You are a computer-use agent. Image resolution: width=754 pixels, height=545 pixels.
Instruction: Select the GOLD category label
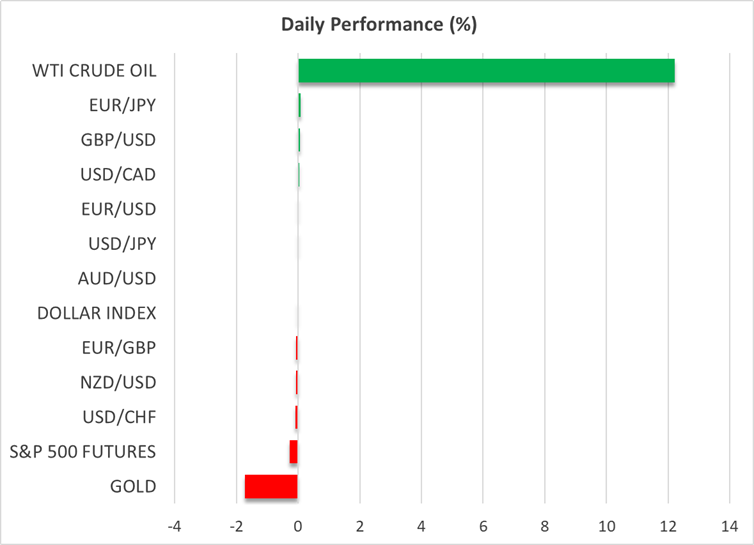pos(133,487)
